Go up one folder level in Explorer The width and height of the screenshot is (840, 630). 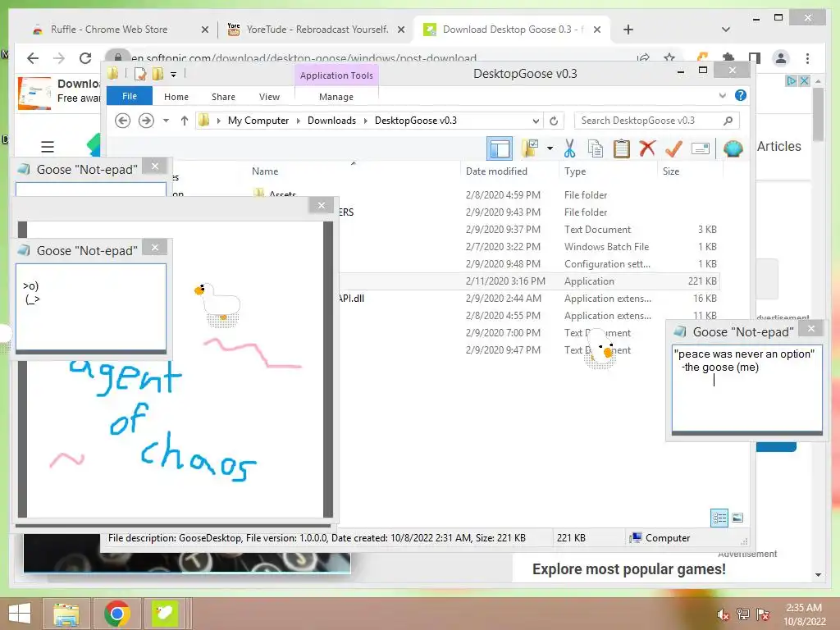pyautogui.click(x=185, y=121)
